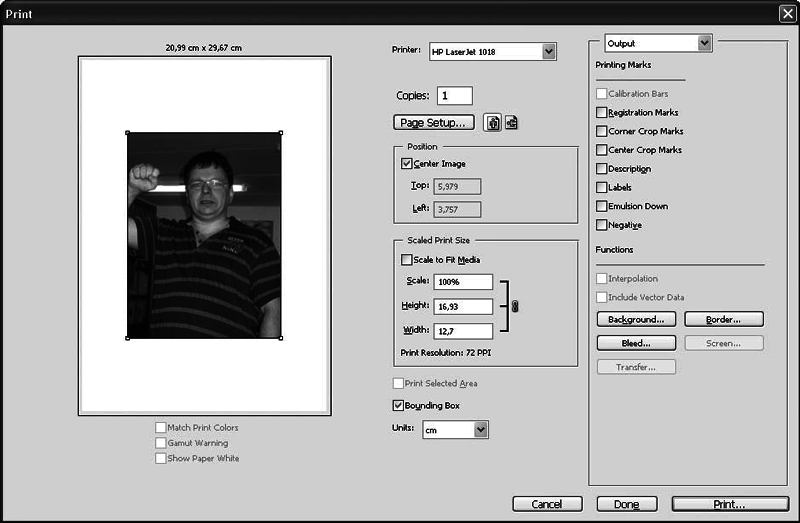
Task: Click the Done button
Action: point(627,504)
